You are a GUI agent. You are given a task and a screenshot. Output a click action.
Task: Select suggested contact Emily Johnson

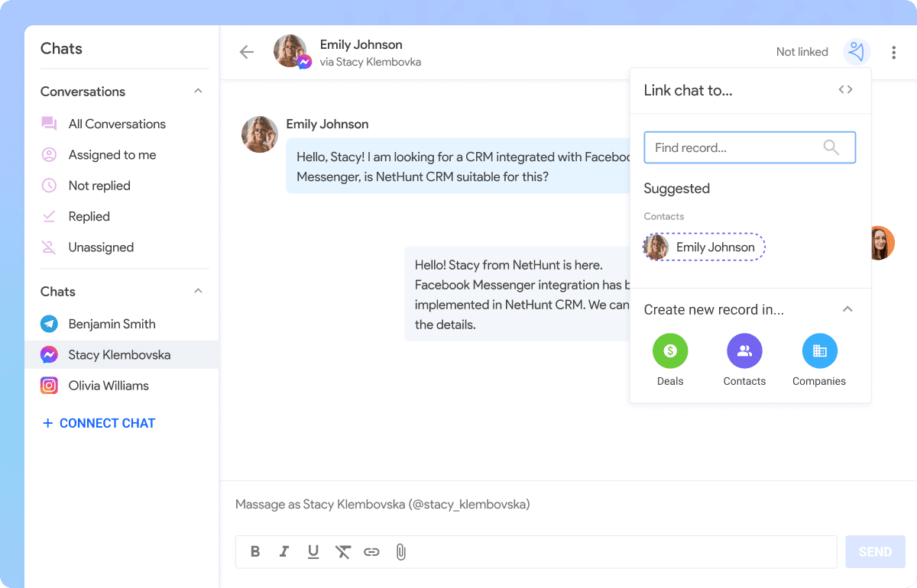704,247
